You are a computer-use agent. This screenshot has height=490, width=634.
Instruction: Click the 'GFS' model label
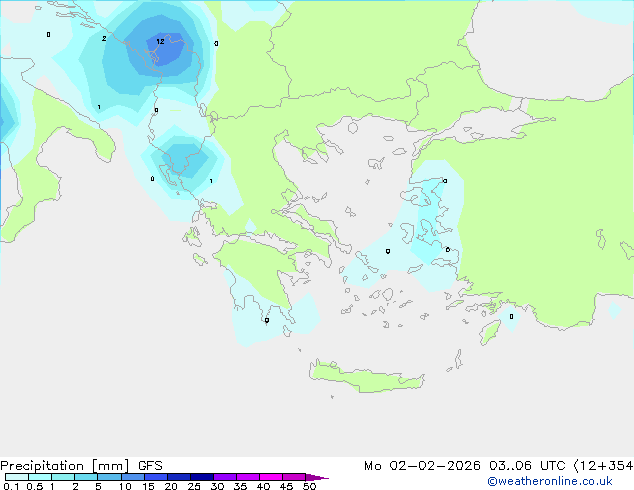point(150,466)
